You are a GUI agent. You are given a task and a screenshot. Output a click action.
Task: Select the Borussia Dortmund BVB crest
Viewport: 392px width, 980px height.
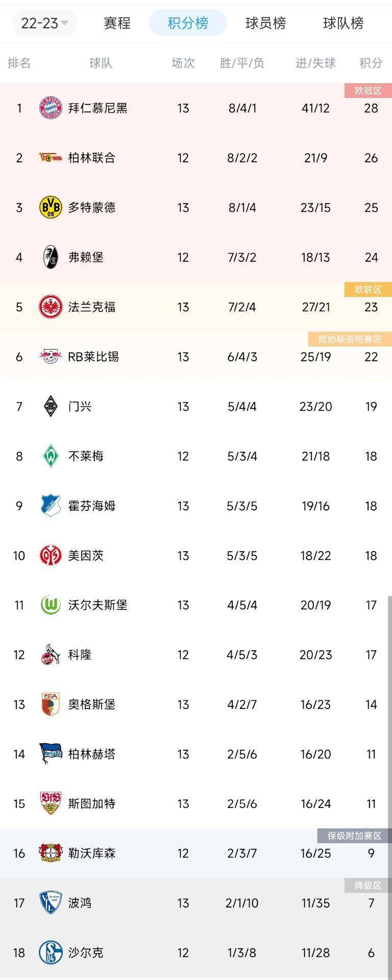click(50, 208)
